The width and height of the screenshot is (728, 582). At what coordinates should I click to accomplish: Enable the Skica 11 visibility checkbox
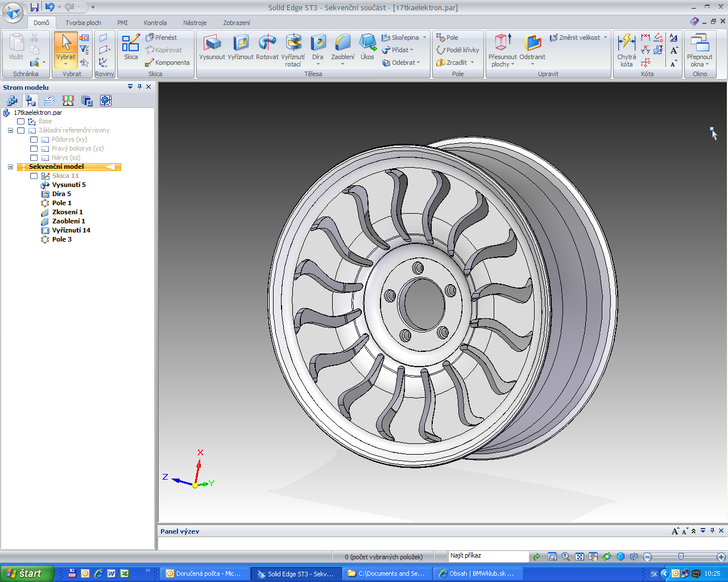(x=34, y=176)
